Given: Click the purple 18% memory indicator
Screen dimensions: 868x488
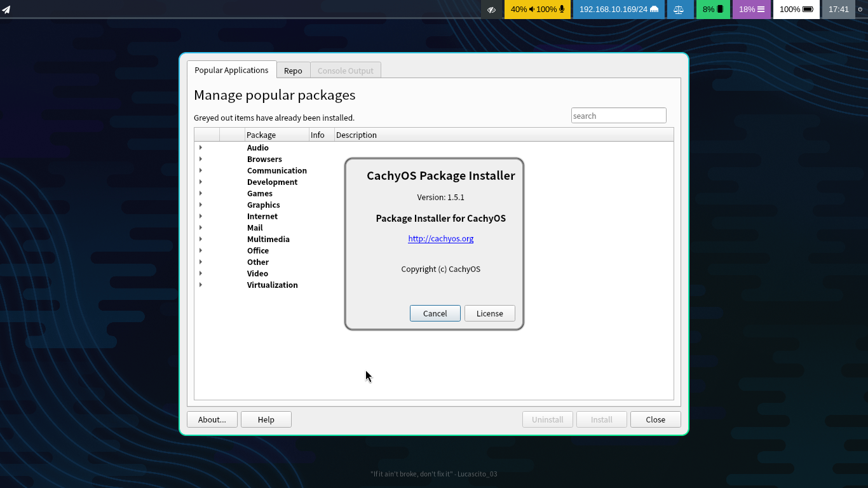Looking at the screenshot, I should point(752,10).
